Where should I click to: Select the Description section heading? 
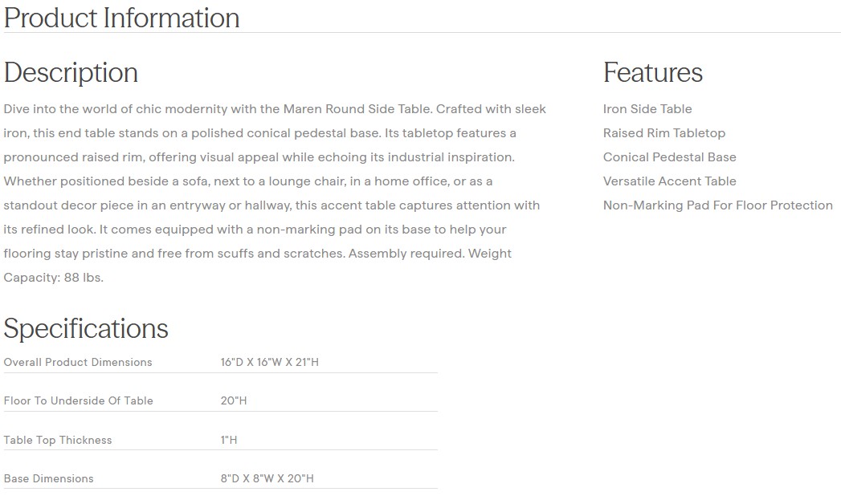(71, 72)
